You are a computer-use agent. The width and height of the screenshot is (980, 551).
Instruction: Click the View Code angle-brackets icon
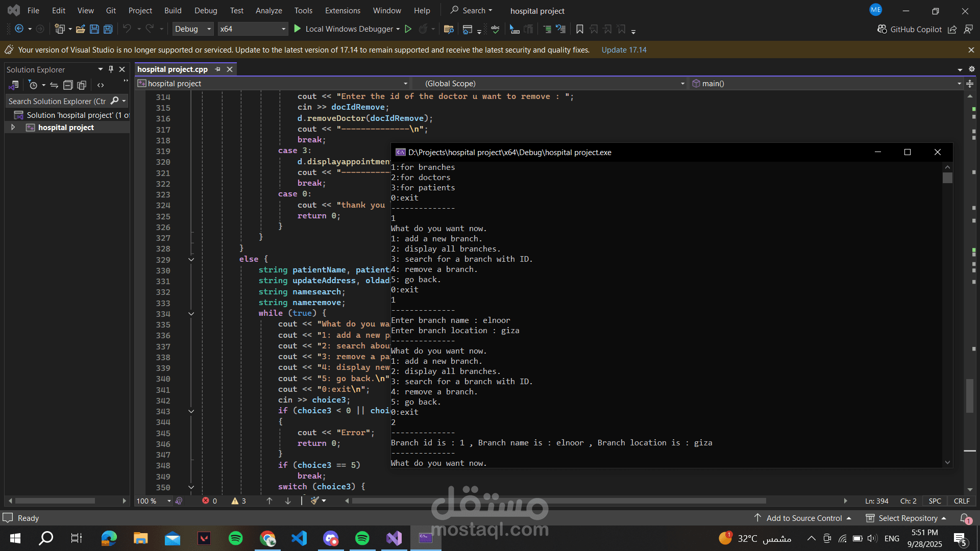coord(101,85)
